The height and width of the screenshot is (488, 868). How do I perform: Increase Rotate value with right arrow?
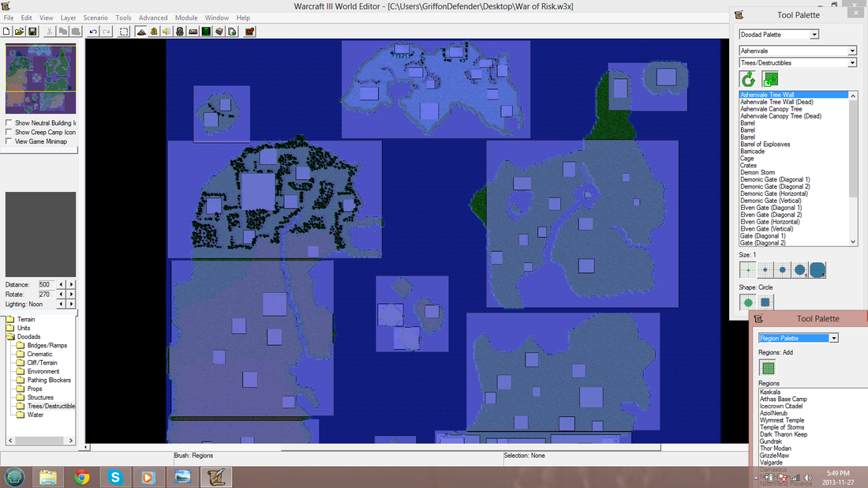[x=71, y=295]
